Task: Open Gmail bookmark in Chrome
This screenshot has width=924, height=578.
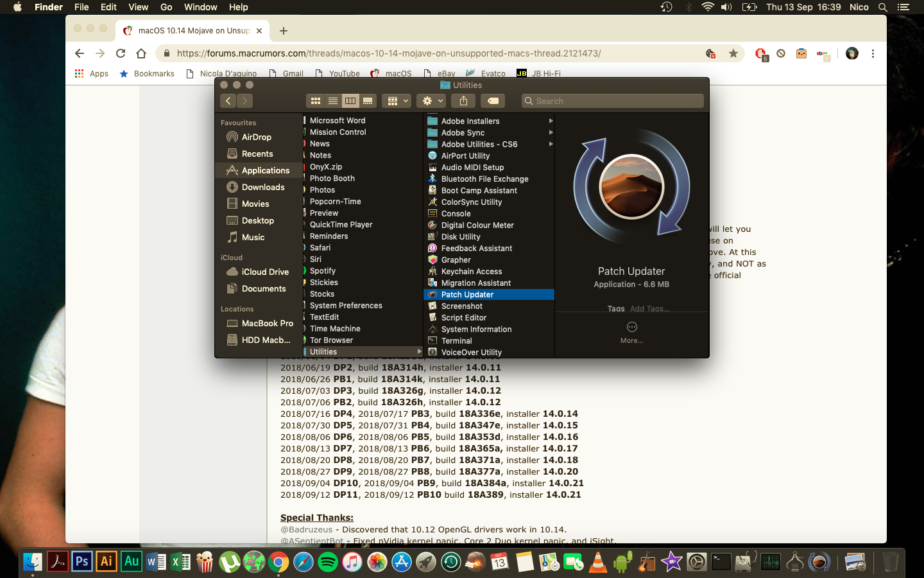Action: tap(286, 73)
